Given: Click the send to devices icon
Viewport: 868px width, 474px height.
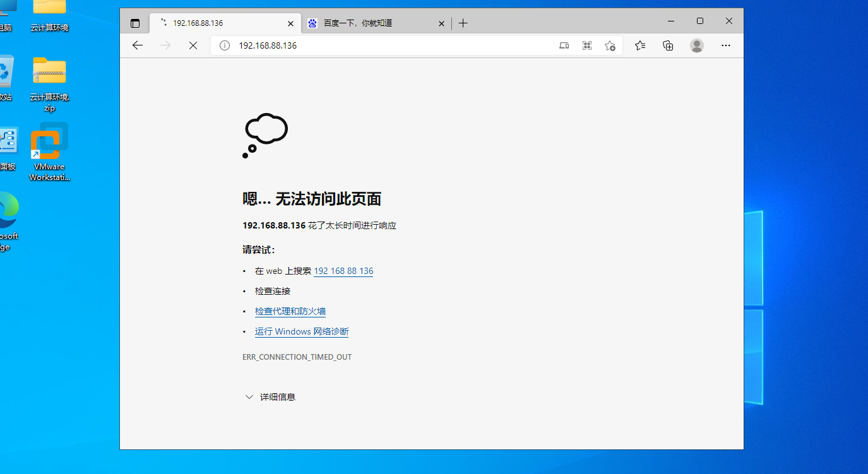Looking at the screenshot, I should pyautogui.click(x=564, y=45).
